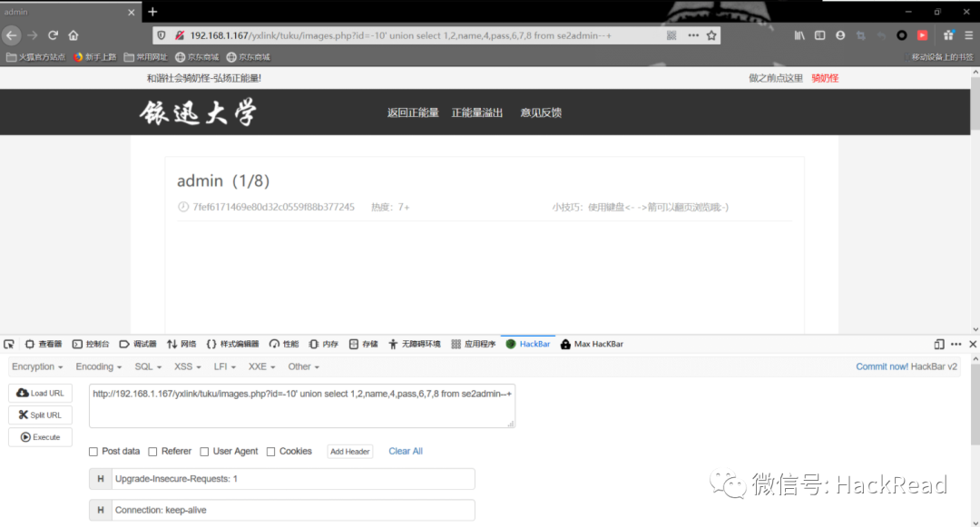Select the Max HacKBar devtools tab
Viewport: 980px width, 527px height.
(x=592, y=344)
